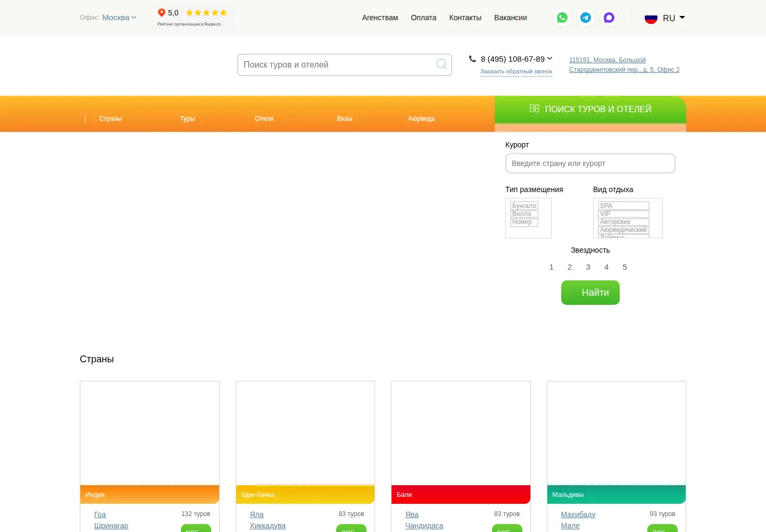Click the phone handset icon
This screenshot has width=766, height=532.
click(x=472, y=59)
